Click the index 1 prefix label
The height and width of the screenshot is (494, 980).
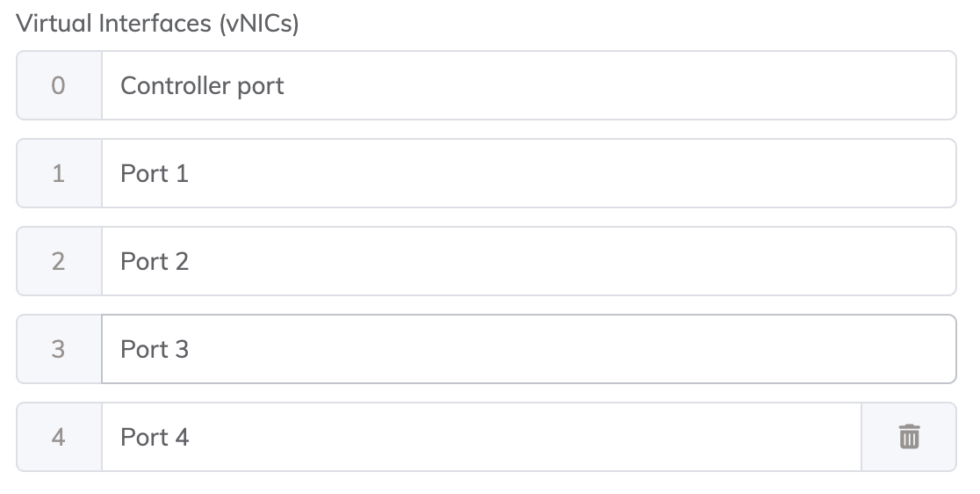[59, 173]
